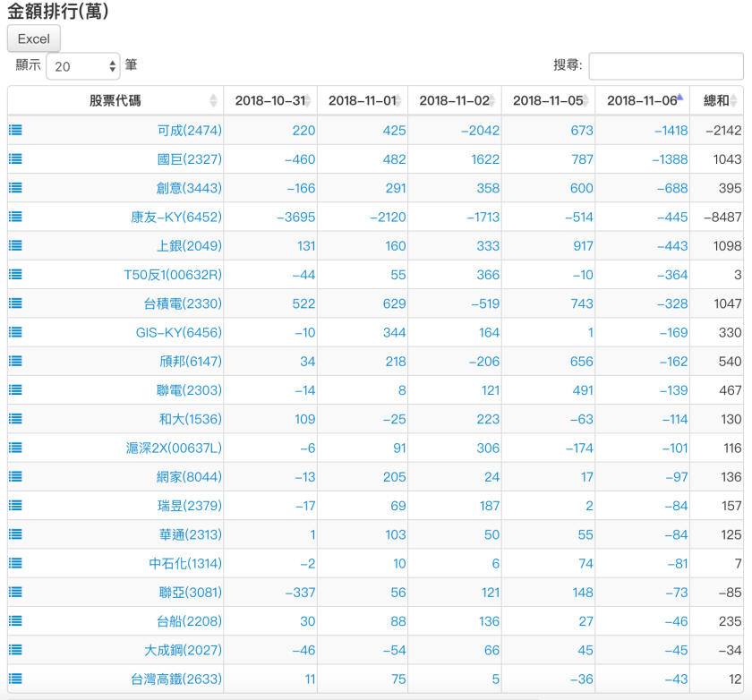
Task: Open the list icon next to 台灣高鐵(2633)
Action: pyautogui.click(x=15, y=679)
